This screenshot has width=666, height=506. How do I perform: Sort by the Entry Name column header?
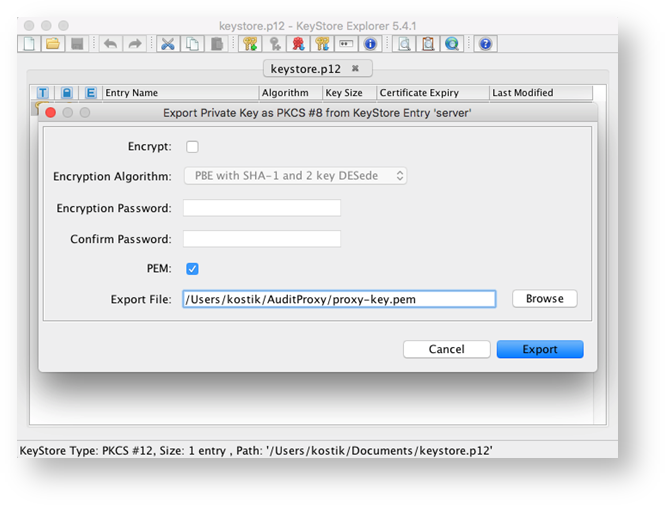tap(178, 93)
